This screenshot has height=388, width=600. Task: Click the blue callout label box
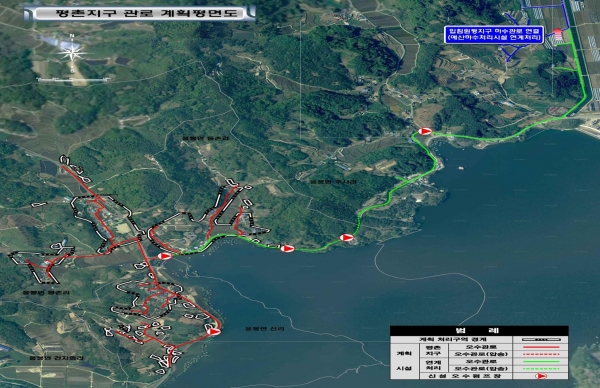494,34
